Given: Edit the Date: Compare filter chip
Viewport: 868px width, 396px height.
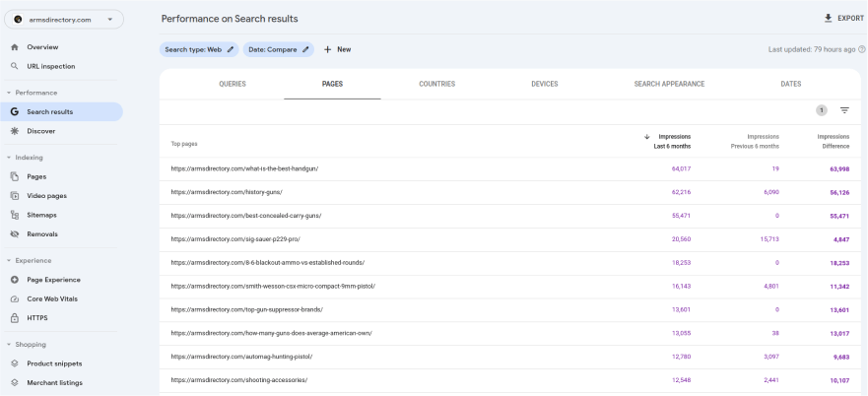Looking at the screenshot, I should pos(279,49).
